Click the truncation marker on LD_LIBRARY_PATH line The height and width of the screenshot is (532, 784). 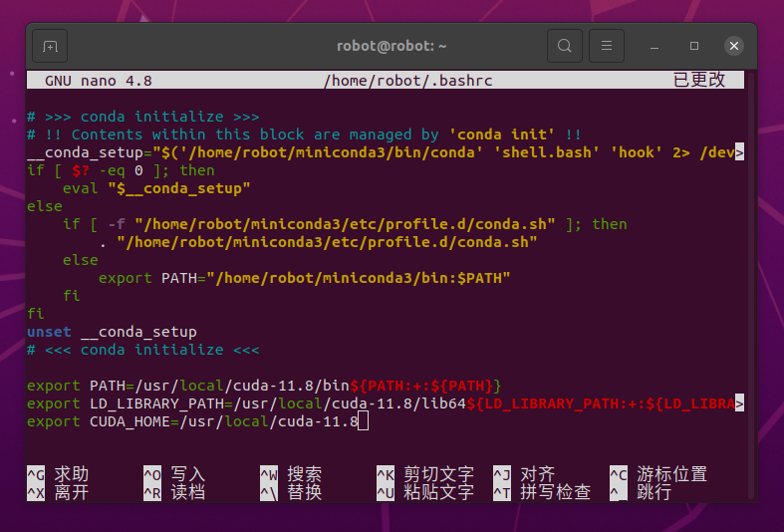pos(739,403)
